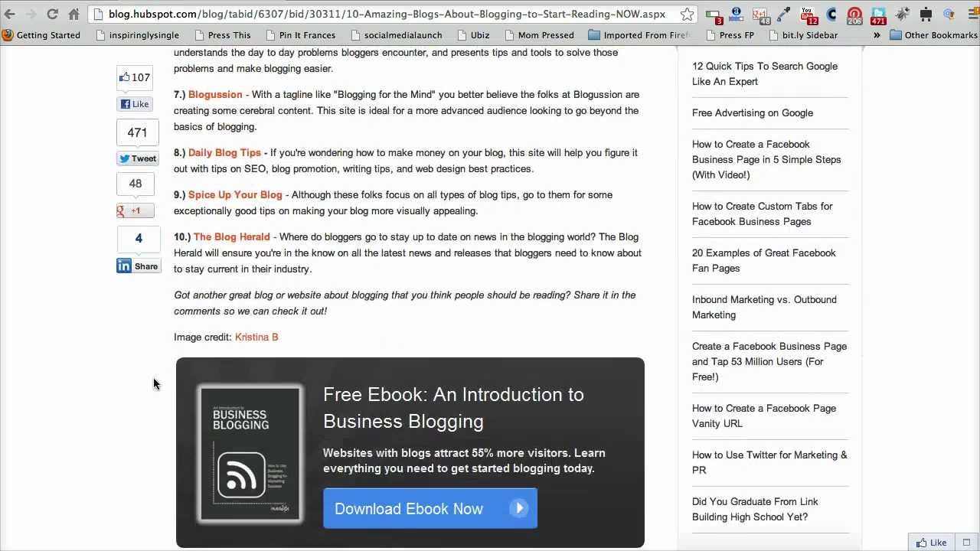Click the Download Ebook Now button
980x551 pixels.
(430, 508)
